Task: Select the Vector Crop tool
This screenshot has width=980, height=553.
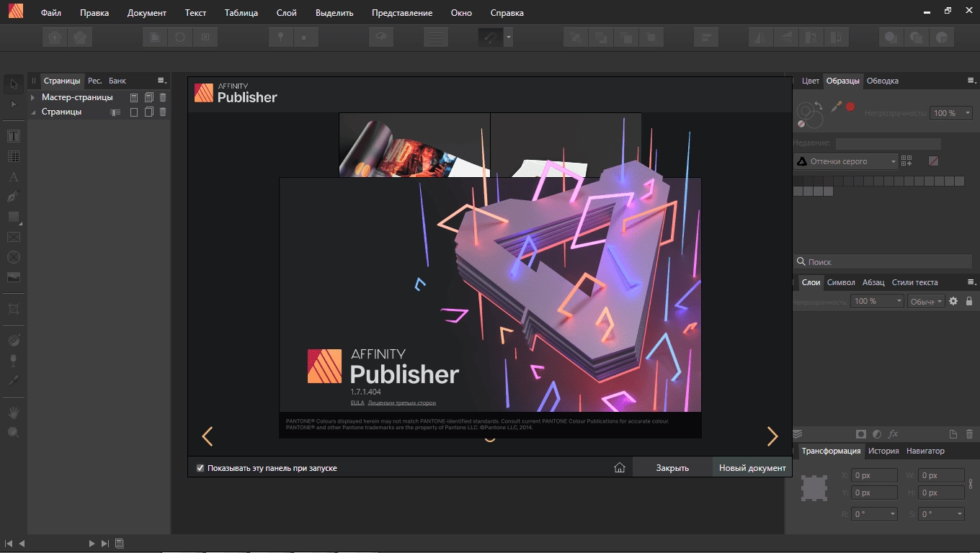Action: pos(14,309)
